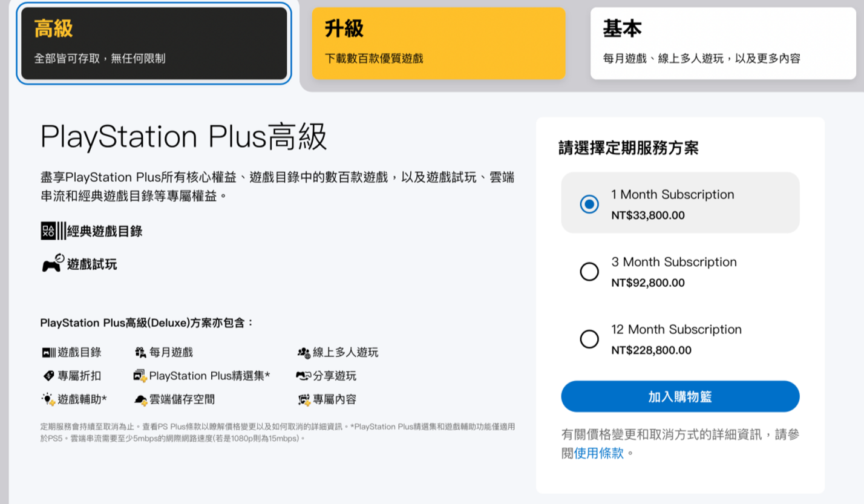Open the 基本 essential tier tab

pyautogui.click(x=723, y=43)
